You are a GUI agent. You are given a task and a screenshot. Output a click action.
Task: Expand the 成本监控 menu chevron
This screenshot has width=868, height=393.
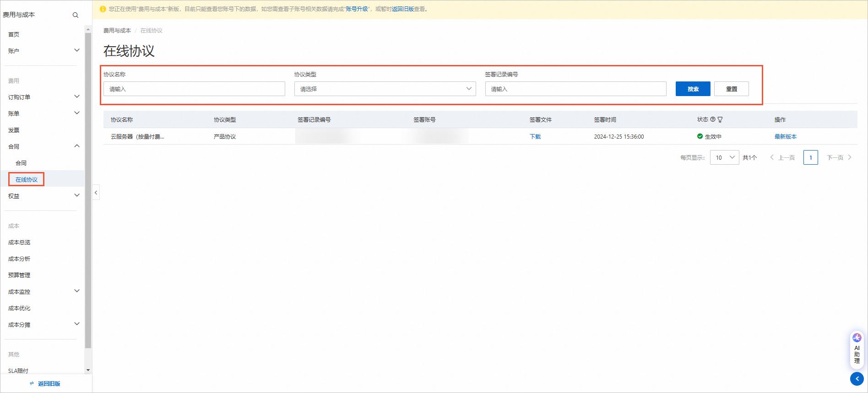[77, 291]
